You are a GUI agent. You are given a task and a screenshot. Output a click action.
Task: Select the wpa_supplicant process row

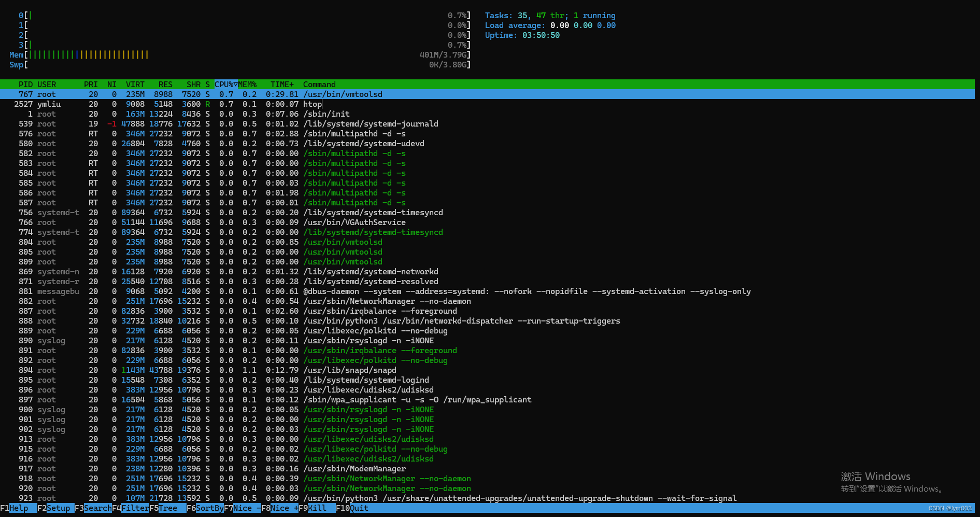click(x=487, y=400)
